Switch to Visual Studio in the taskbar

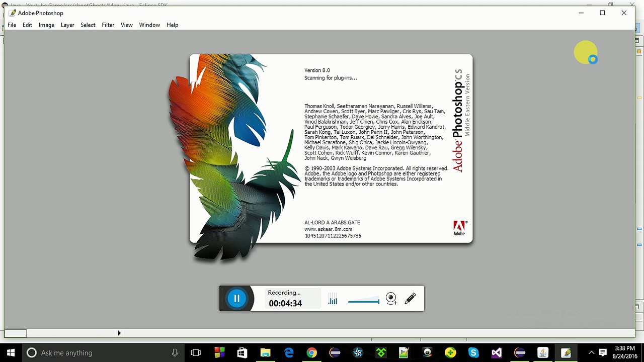coord(497,352)
